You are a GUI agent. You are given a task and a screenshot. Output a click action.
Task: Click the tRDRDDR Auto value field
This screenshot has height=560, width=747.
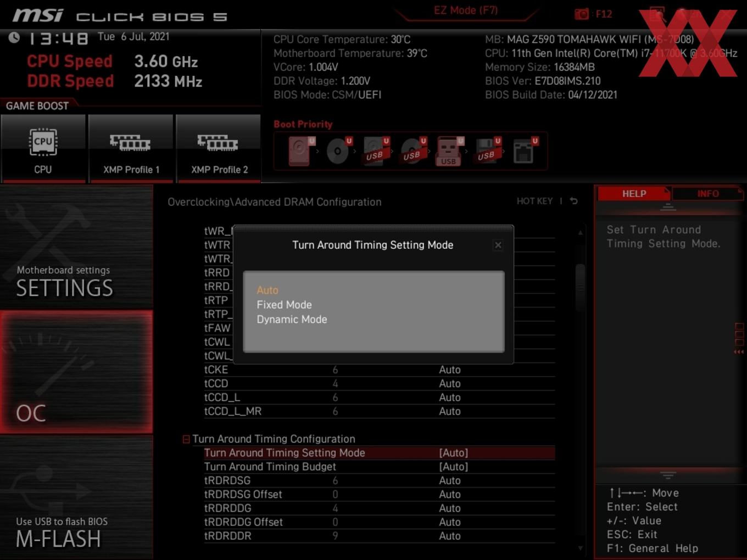point(450,536)
